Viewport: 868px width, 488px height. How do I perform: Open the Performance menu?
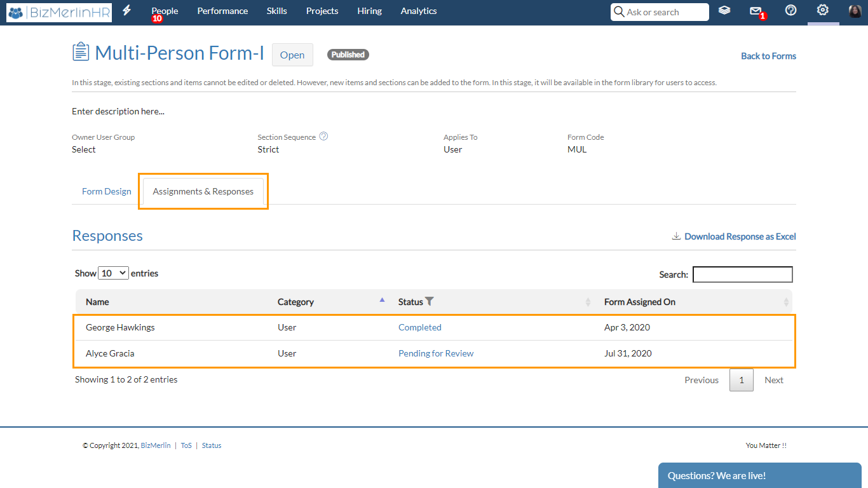point(222,11)
